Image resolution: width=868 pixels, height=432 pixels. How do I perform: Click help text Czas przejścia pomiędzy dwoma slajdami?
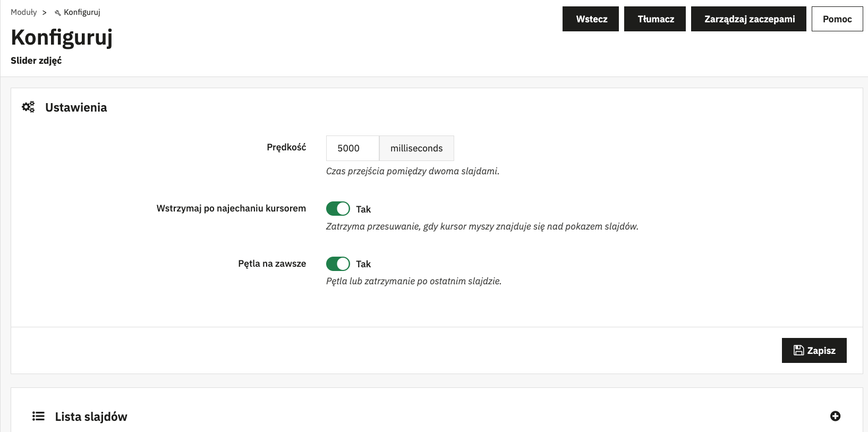pos(413,171)
